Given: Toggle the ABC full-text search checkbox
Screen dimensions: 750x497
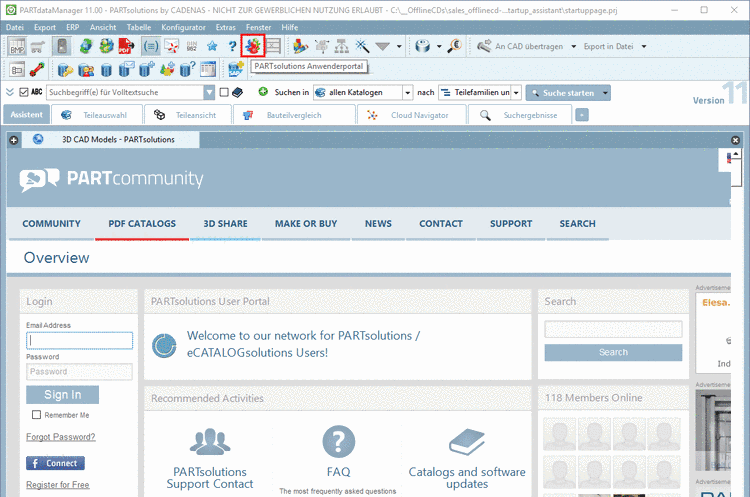Looking at the screenshot, I should click(23, 92).
